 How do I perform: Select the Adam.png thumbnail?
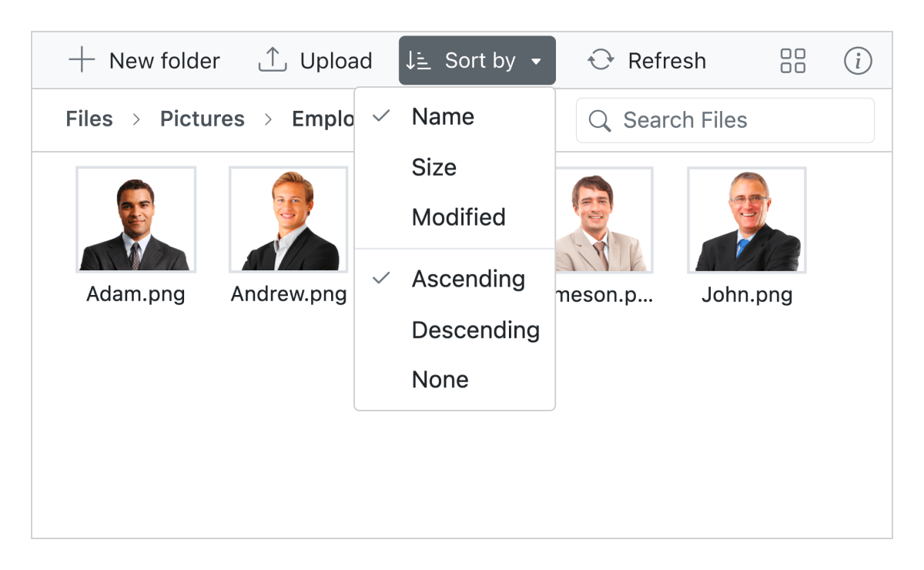[x=136, y=219]
